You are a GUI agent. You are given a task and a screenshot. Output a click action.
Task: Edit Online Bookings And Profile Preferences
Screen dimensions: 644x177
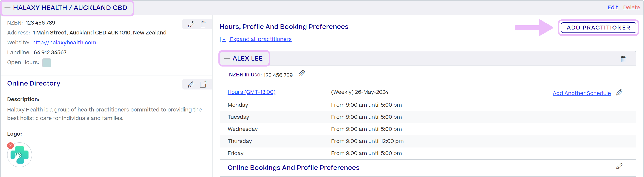click(x=619, y=166)
